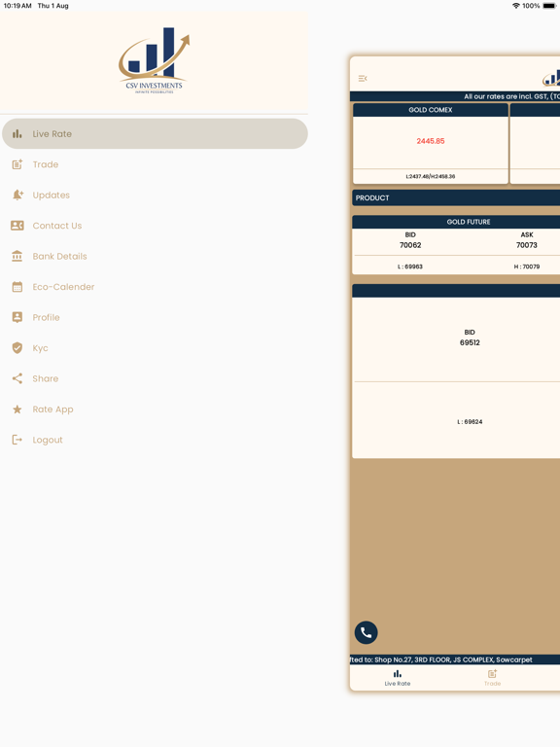
Task: Click the high value H : 70079
Action: pyautogui.click(x=527, y=267)
